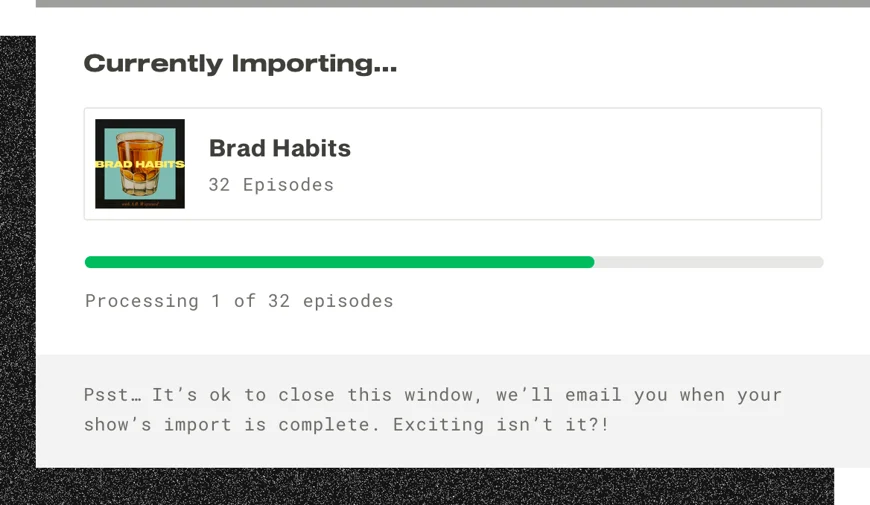Click empty space inside the Brad Habits show card
The width and height of the screenshot is (870, 505).
point(600,164)
